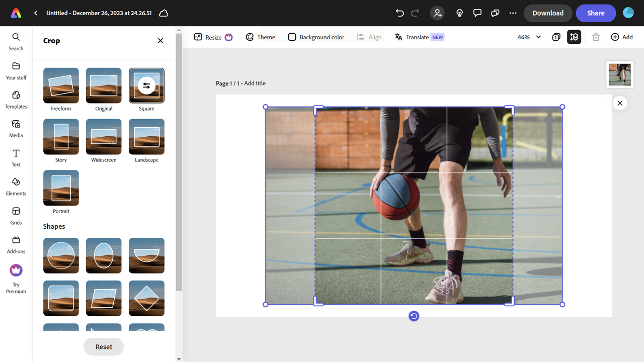Open the Elements panel
644x362 pixels.
click(x=16, y=186)
